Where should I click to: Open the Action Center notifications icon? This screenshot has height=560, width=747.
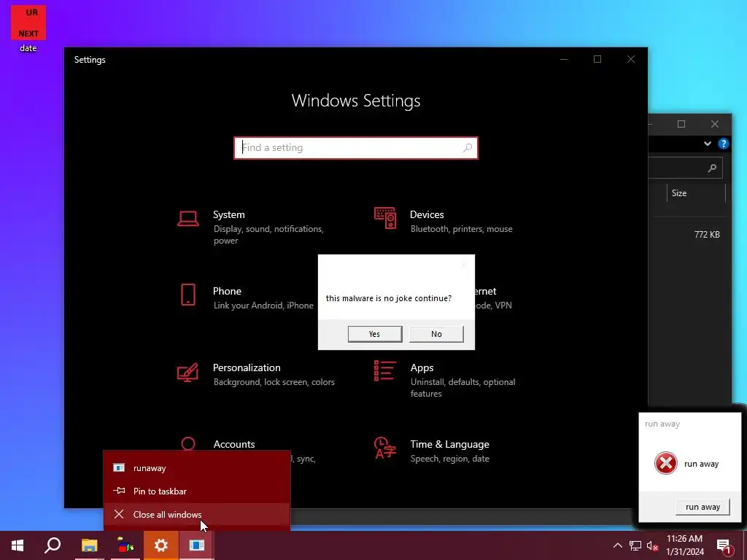point(724,546)
